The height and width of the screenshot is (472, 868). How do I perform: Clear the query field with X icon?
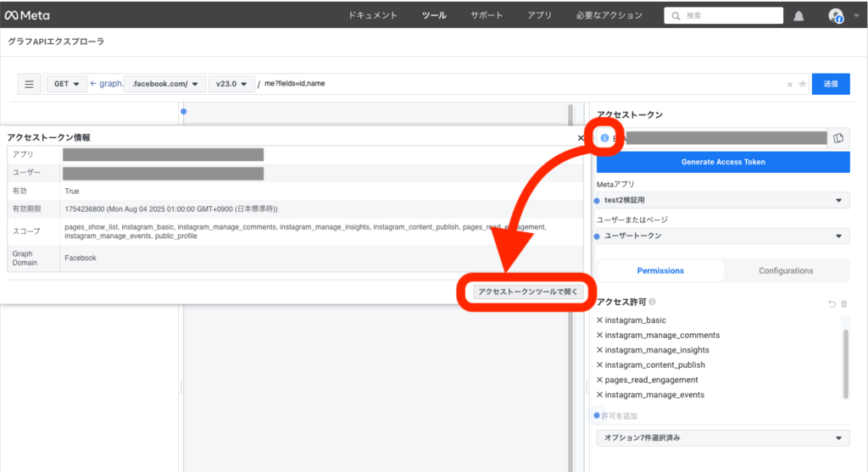(789, 85)
